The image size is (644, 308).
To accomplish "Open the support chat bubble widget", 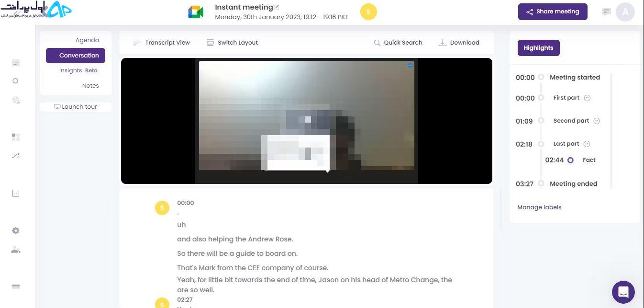I will pyautogui.click(x=623, y=292).
